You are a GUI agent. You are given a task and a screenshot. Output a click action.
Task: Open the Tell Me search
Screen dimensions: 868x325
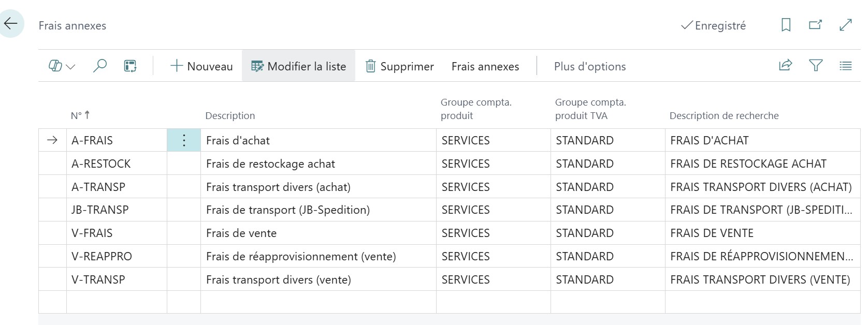(x=100, y=66)
